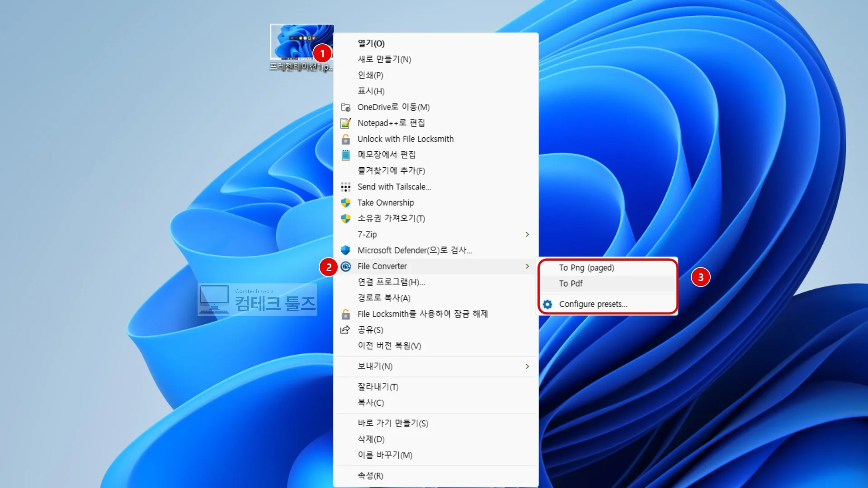Select Unlock with File Locksmith
This screenshot has width=868, height=488.
point(436,139)
